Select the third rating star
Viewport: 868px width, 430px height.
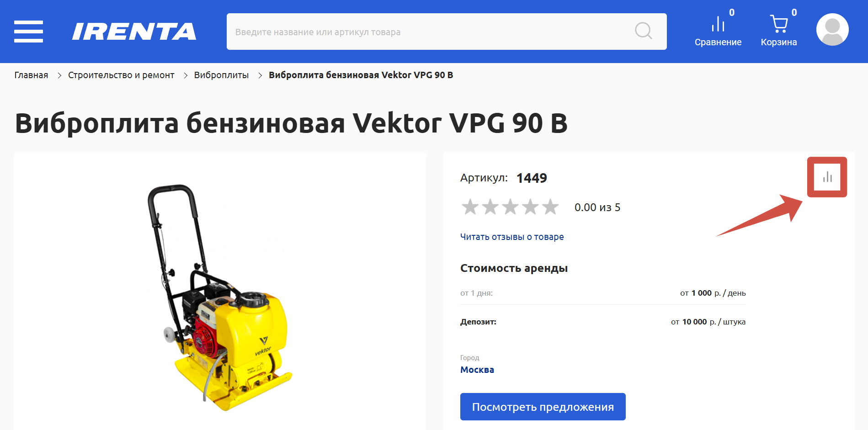click(x=510, y=207)
